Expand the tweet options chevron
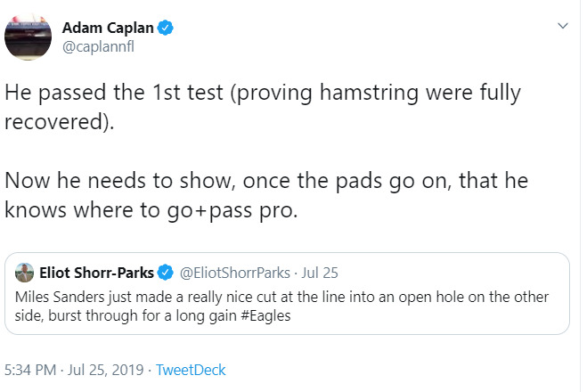This screenshot has width=587, height=392. (x=563, y=26)
